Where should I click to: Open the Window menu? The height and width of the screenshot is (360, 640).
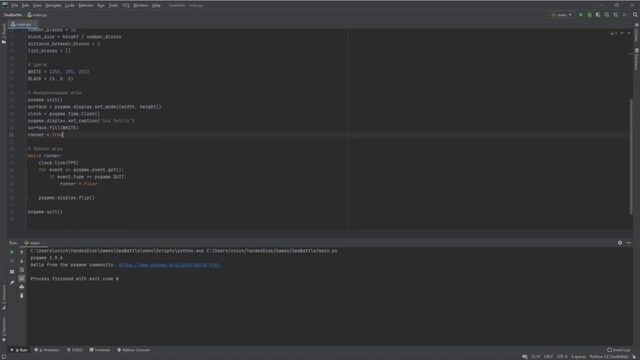pyautogui.click(x=141, y=6)
